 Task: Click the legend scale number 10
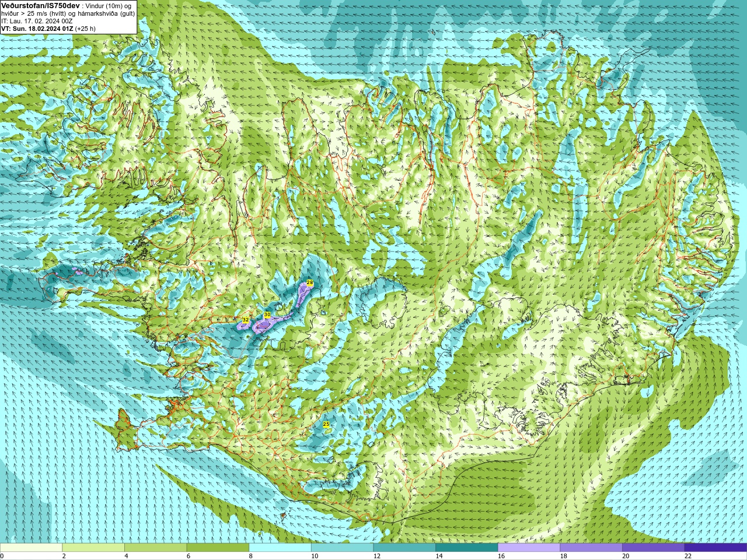point(315,556)
